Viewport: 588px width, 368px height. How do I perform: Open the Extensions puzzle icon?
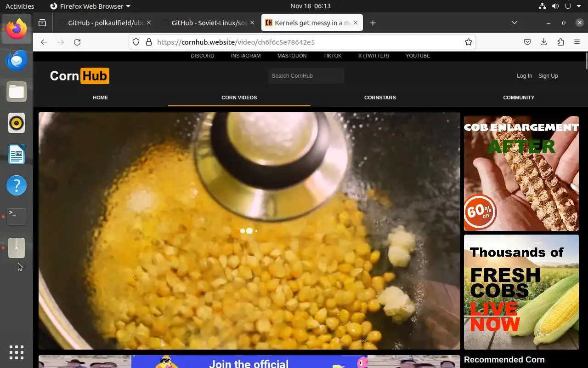tap(560, 42)
